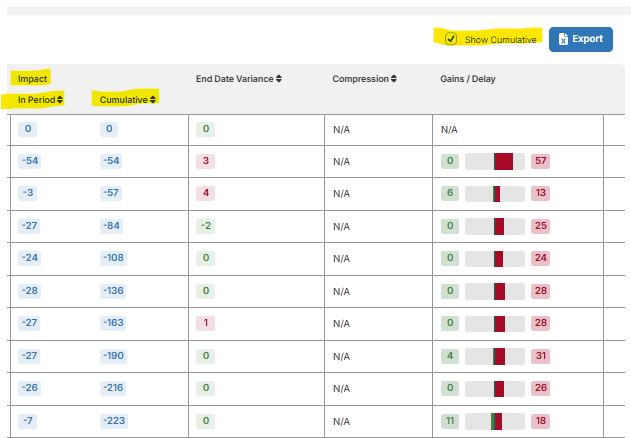Click the Gains / Delay header

coord(468,79)
